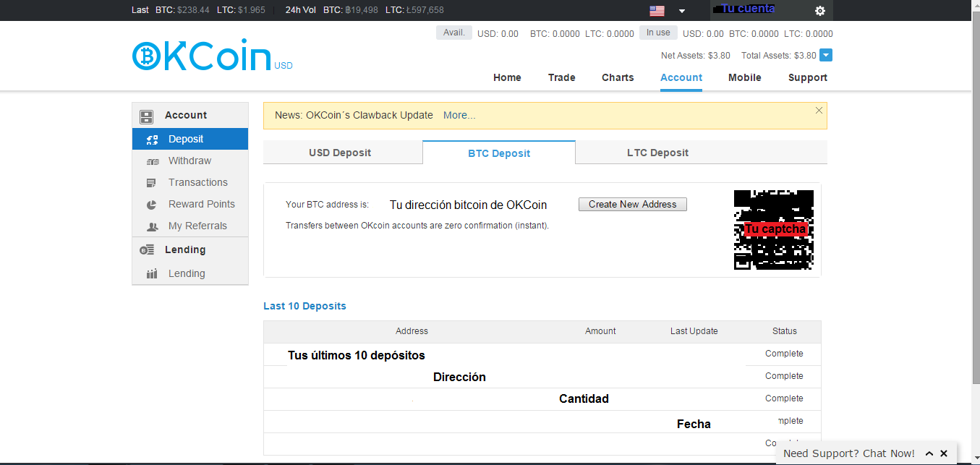
Task: Click the Account section header icon
Action: coord(147,116)
